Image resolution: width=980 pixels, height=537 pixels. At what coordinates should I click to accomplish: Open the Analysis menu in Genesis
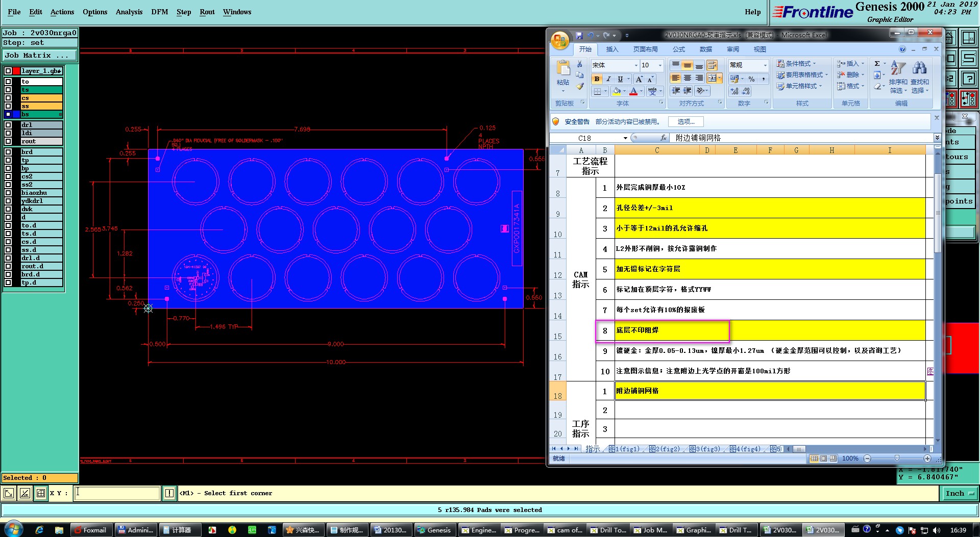[129, 12]
